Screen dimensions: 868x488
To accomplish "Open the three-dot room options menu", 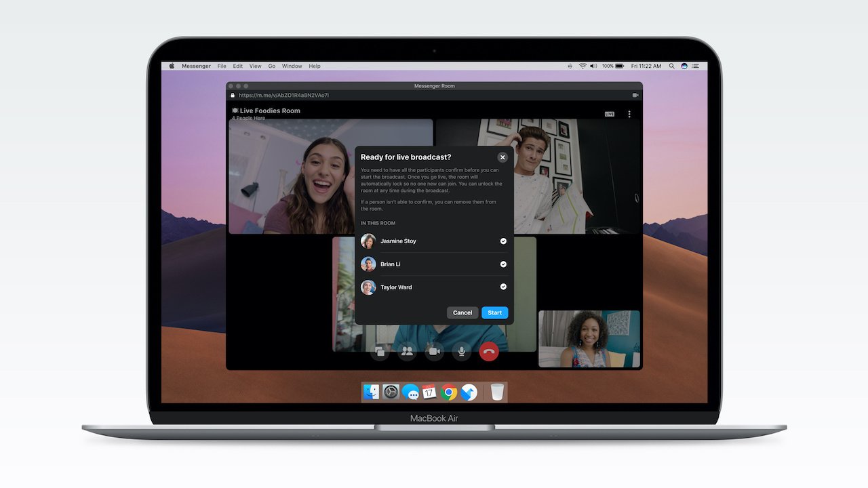I will 629,114.
